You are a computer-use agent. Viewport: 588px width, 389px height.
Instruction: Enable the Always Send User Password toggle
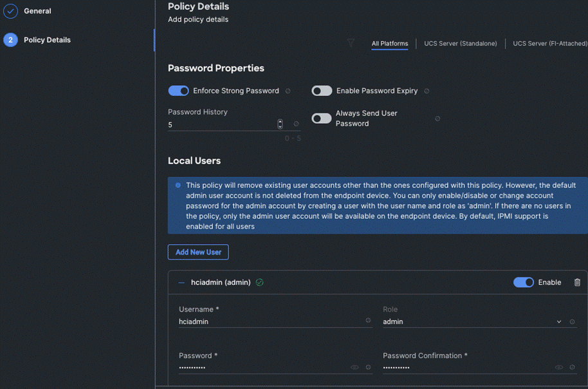tap(322, 118)
